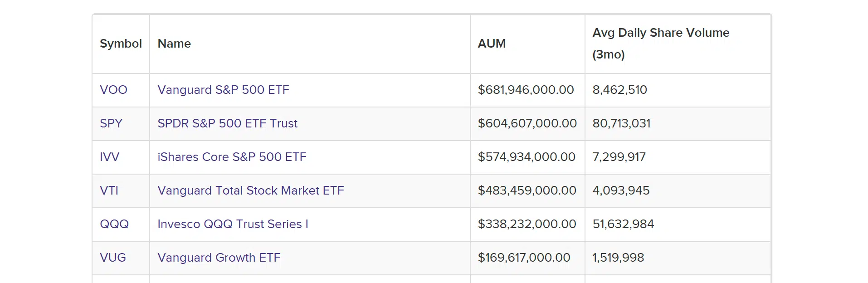
Task: Open SPDR S&P 500 ETF Trust page
Action: pyautogui.click(x=227, y=123)
